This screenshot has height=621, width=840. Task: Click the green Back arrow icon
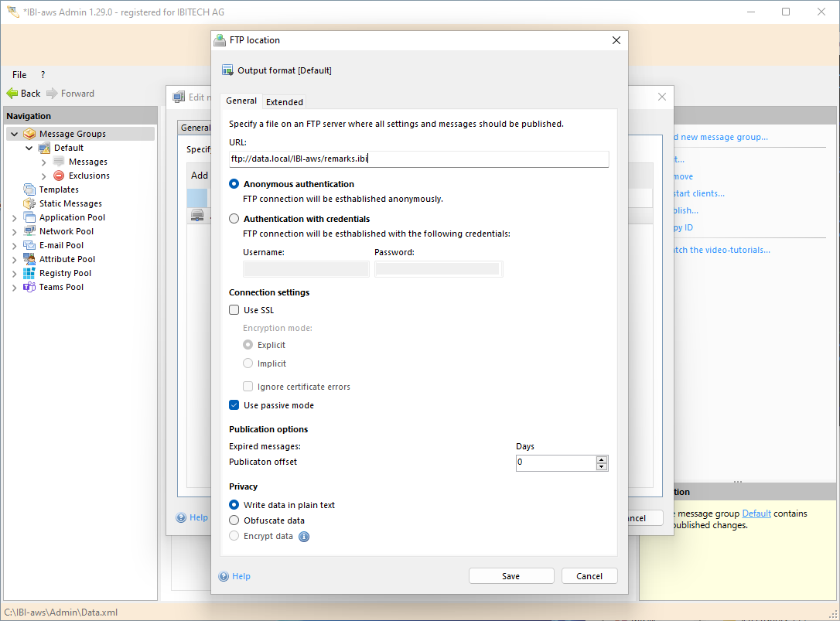(12, 94)
